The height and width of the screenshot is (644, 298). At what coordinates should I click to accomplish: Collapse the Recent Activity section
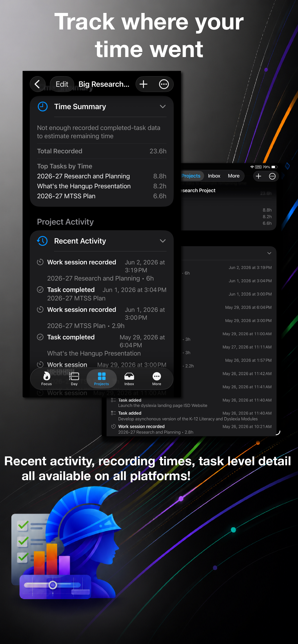(163, 241)
